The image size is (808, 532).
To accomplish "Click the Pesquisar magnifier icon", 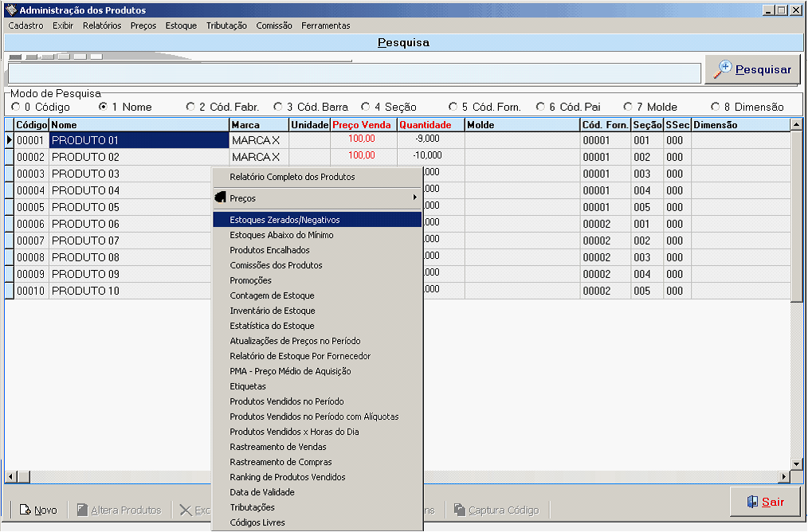I will click(723, 69).
